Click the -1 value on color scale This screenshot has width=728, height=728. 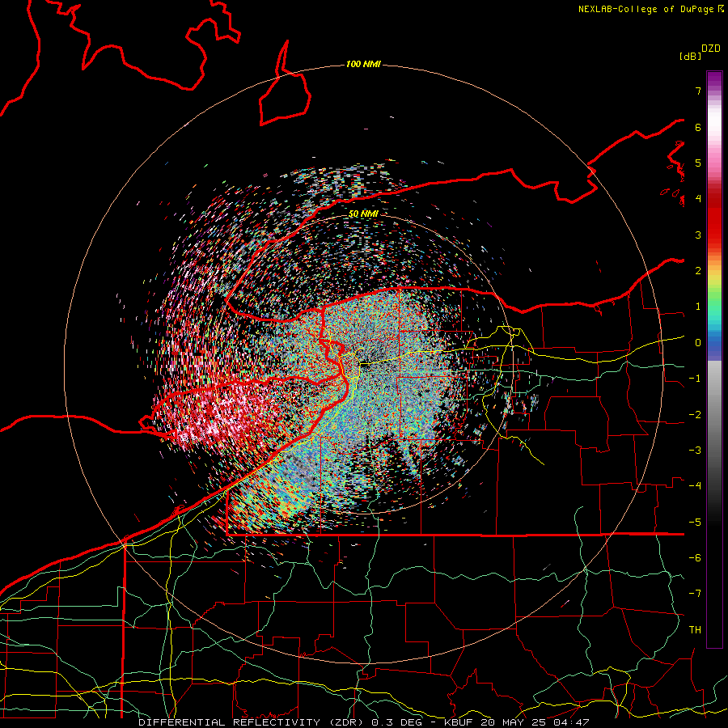pyautogui.click(x=695, y=379)
